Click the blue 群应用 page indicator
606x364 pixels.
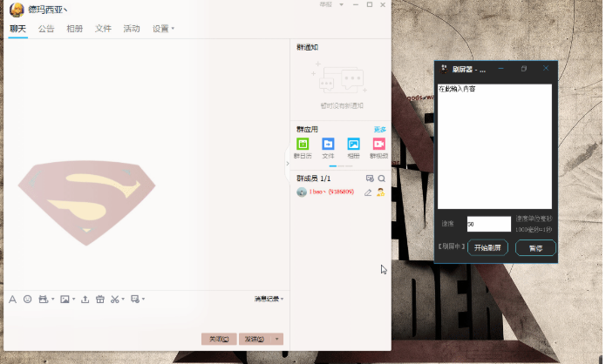pyautogui.click(x=333, y=166)
